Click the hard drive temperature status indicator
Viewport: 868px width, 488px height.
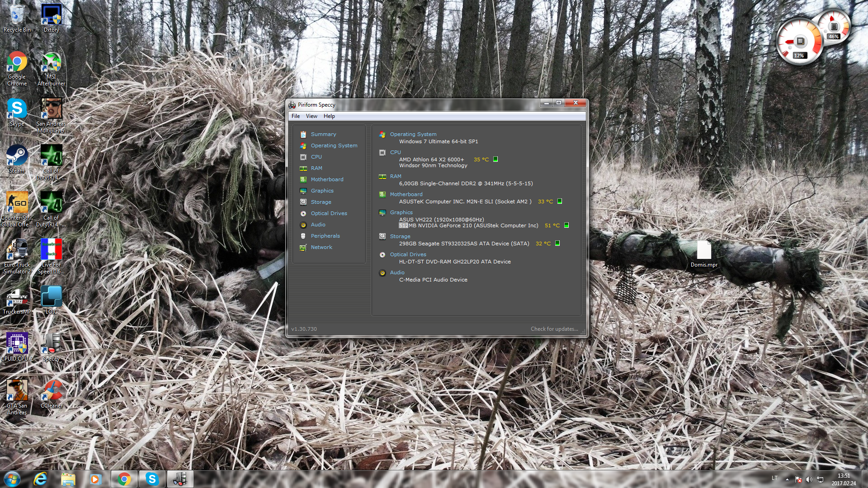[557, 243]
